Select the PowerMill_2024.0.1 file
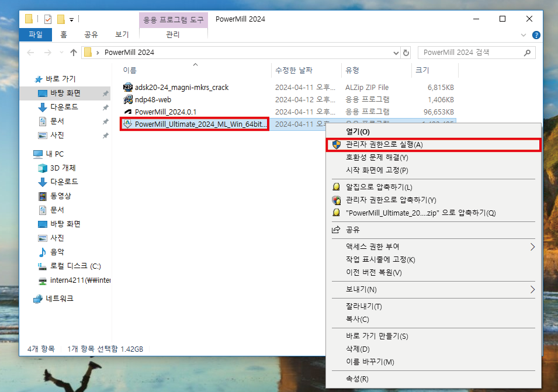This screenshot has width=558, height=392. (x=165, y=112)
